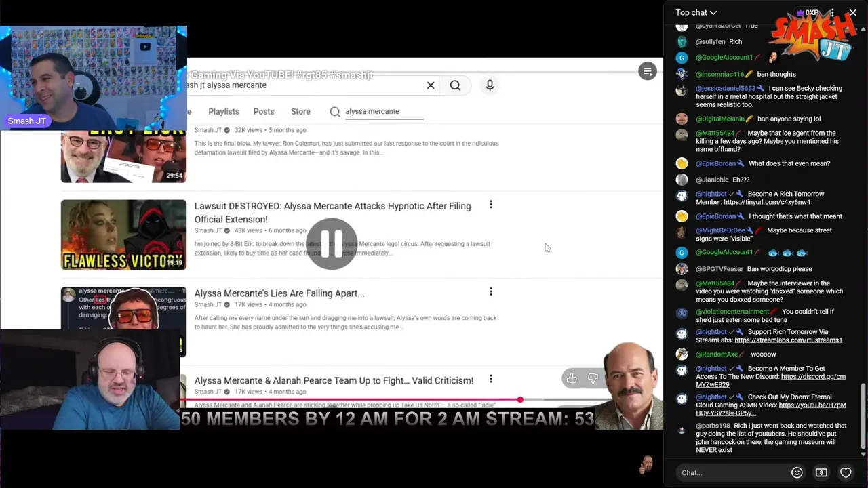
Task: Open the discord.gg invite link
Action: tap(771, 380)
